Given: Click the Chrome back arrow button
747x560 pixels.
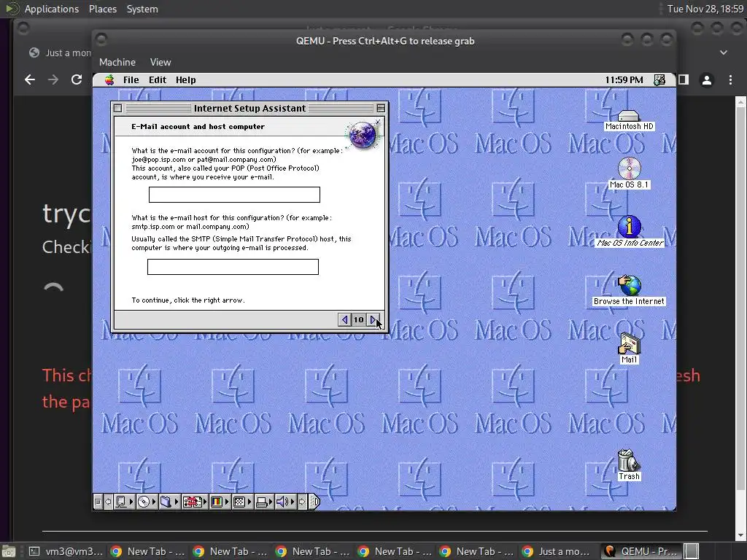Looking at the screenshot, I should pyautogui.click(x=30, y=79).
